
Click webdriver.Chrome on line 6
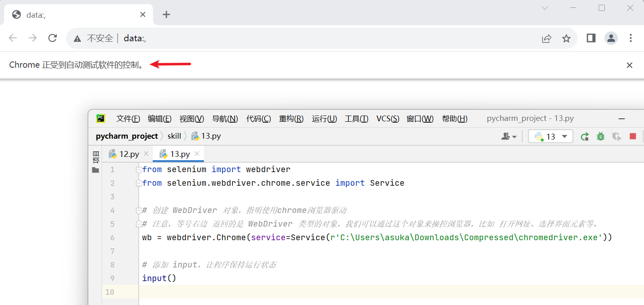pyautogui.click(x=206, y=237)
